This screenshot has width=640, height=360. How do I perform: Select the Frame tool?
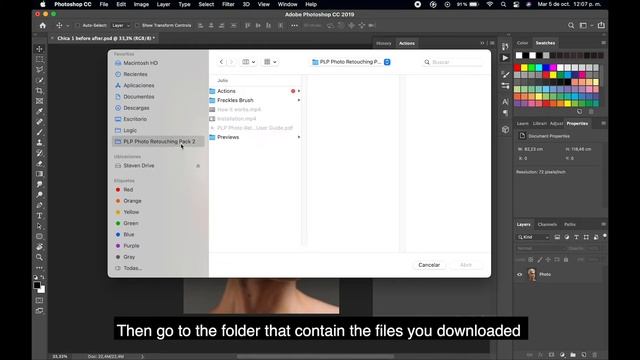pos(40,101)
